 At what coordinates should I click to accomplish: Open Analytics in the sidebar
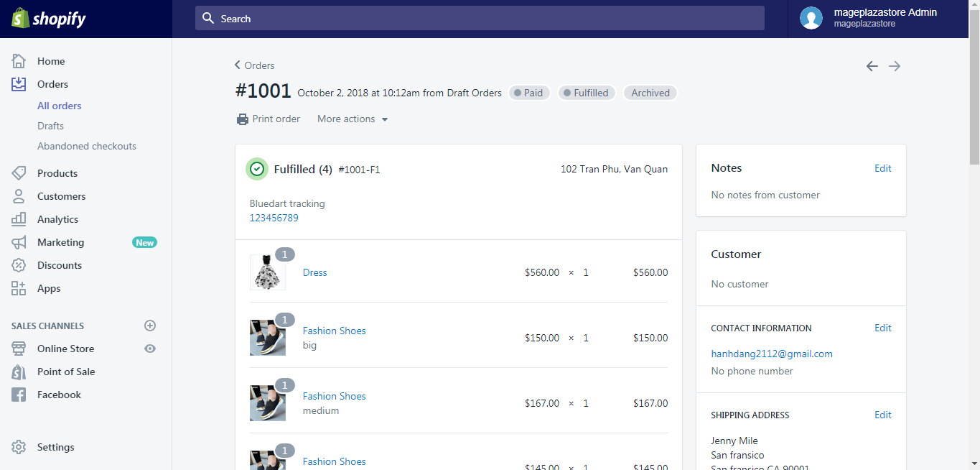coord(57,219)
